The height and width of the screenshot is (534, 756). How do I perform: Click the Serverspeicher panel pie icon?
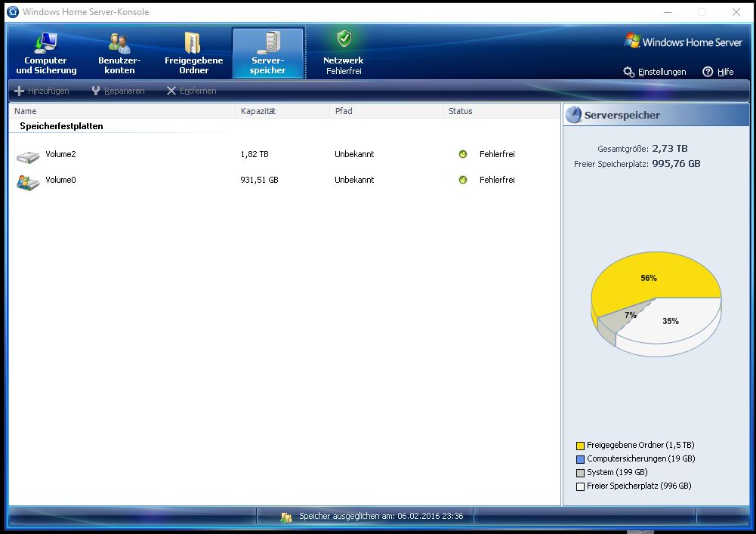coord(574,115)
